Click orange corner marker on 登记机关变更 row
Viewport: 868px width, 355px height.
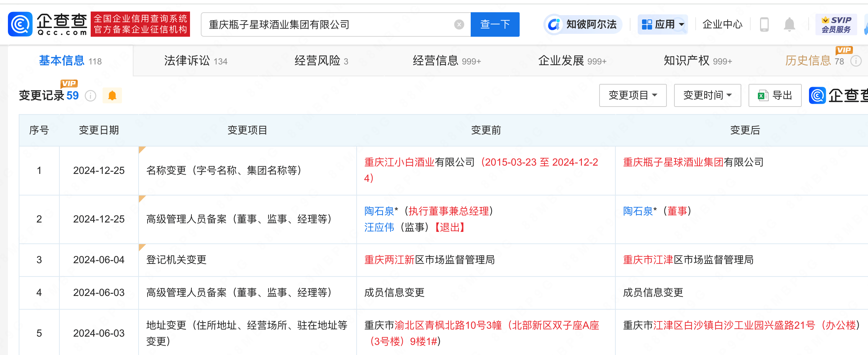pos(141,247)
